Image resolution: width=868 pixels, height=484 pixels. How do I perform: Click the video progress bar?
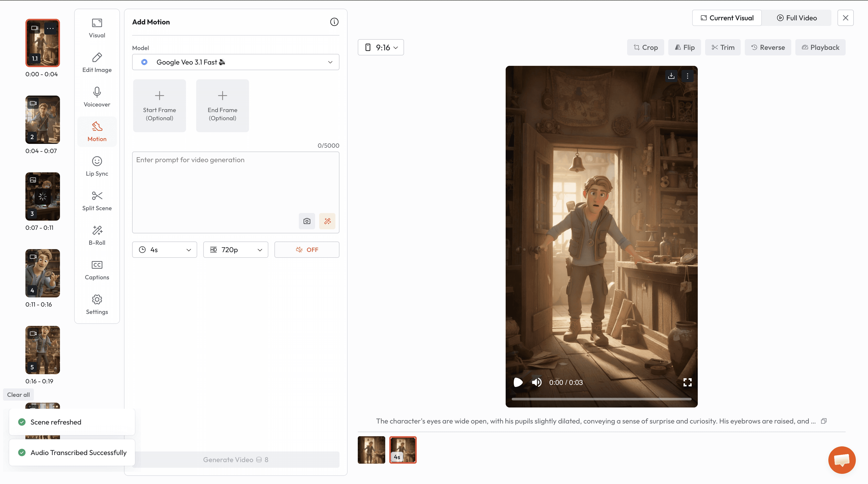601,399
